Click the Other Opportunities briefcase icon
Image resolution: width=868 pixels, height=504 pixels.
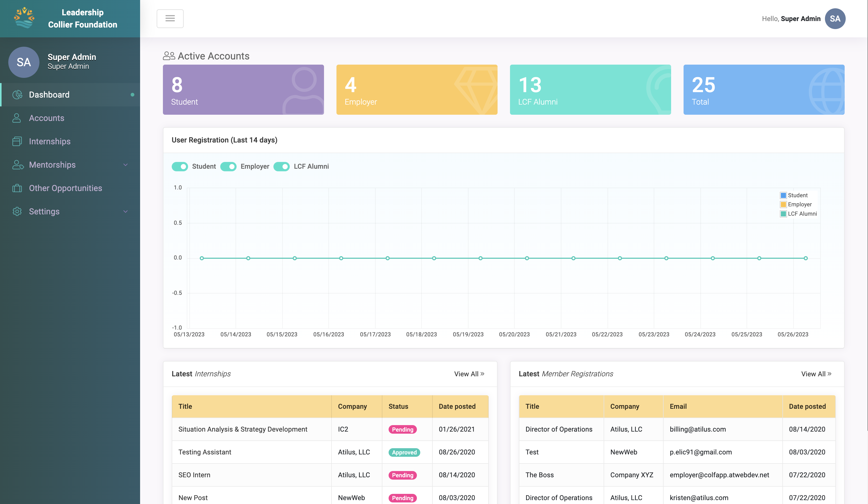point(17,188)
